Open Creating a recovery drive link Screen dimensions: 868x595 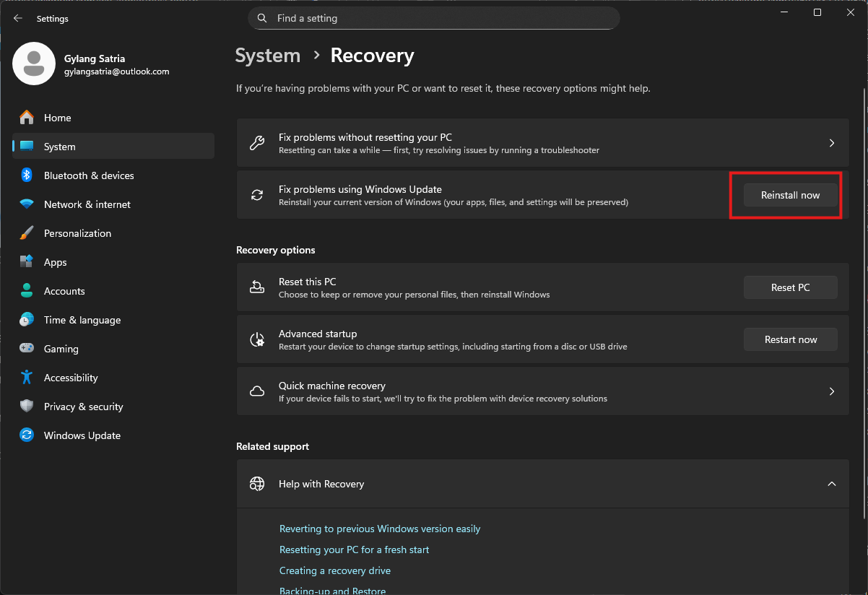point(334,570)
